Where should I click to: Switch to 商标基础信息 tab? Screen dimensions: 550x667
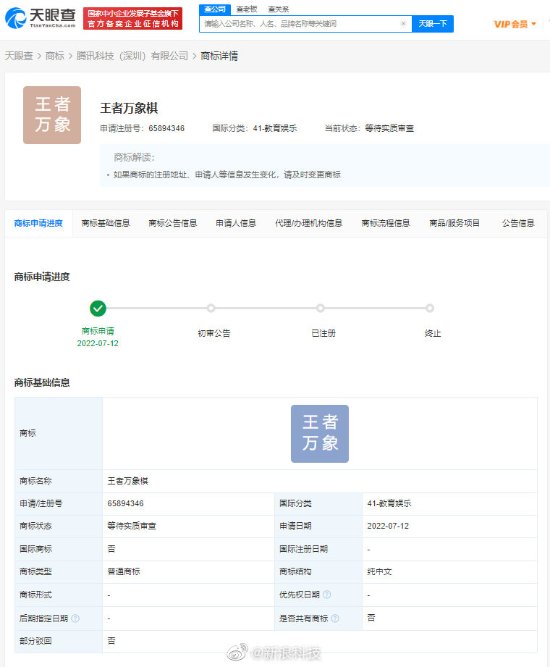coord(105,223)
